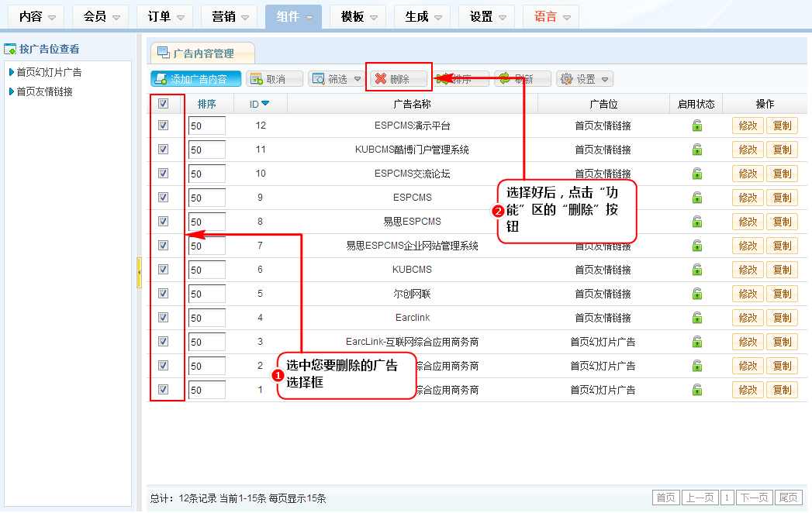Toggle the select-all checkbox in table header

[x=164, y=104]
